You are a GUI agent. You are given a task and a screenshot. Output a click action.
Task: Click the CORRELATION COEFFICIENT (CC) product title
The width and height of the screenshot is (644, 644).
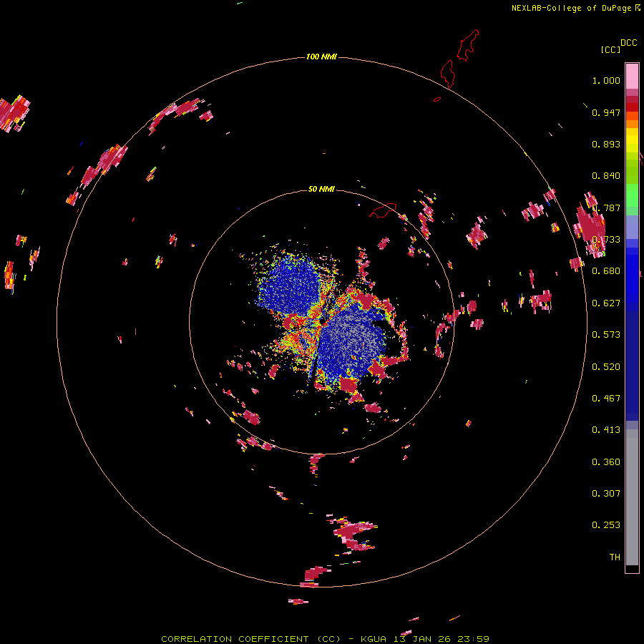[251, 639]
